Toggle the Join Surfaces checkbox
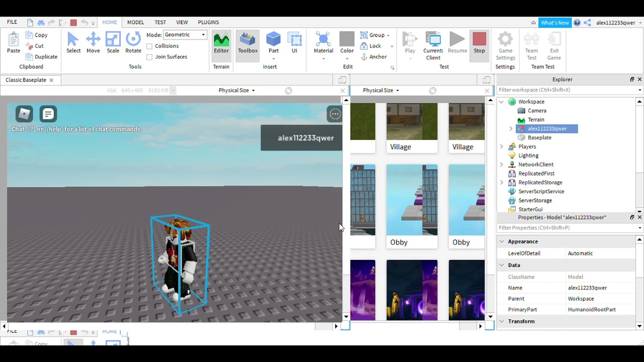Image resolution: width=644 pixels, height=362 pixels. (149, 57)
